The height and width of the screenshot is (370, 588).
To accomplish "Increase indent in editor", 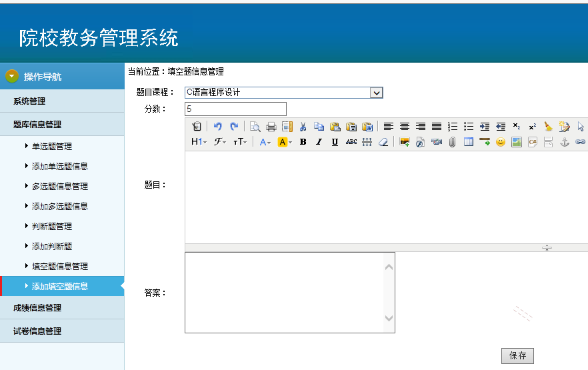I will click(x=485, y=126).
